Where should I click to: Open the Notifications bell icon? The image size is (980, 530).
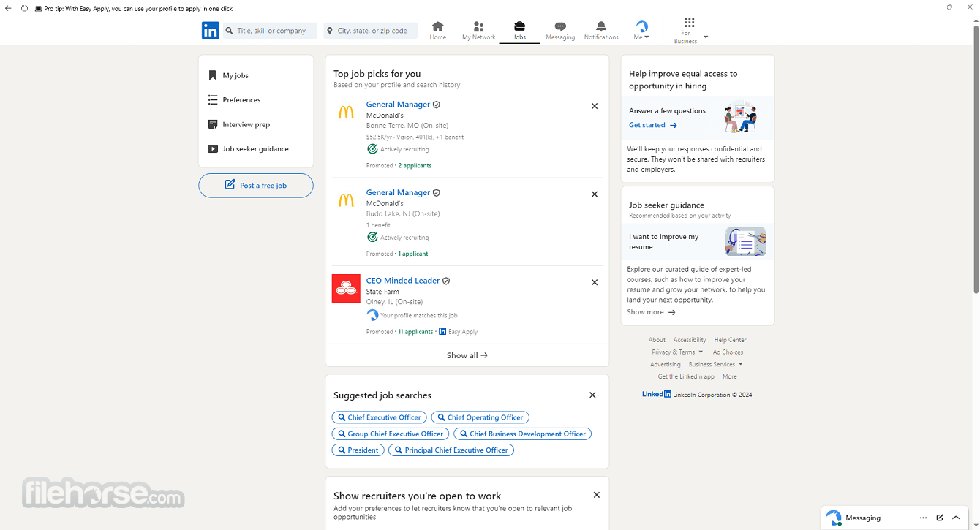click(x=601, y=26)
